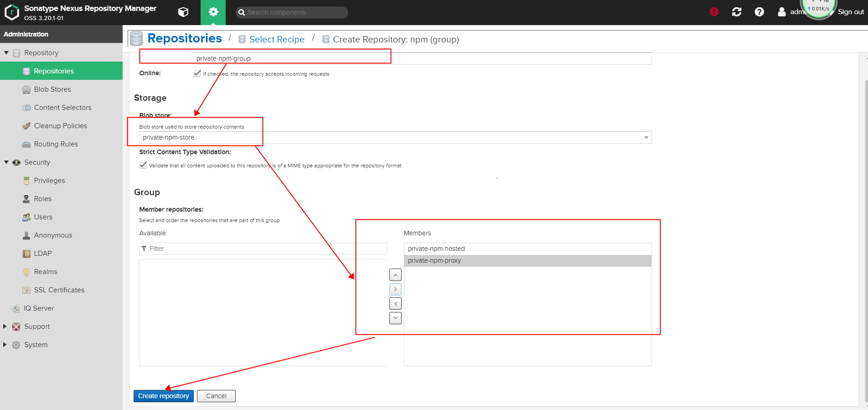This screenshot has width=868, height=410.
Task: Collapse the Repository tree section
Action: coord(6,53)
